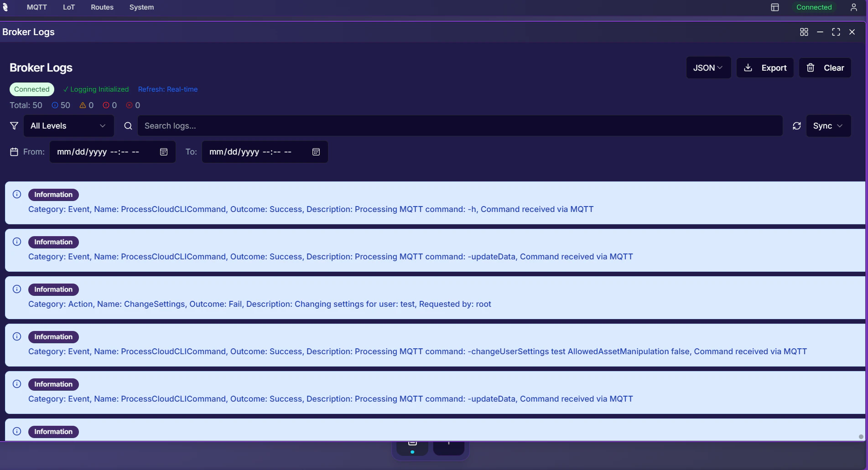Open the Sync options dropdown
868x470 pixels.
point(828,126)
